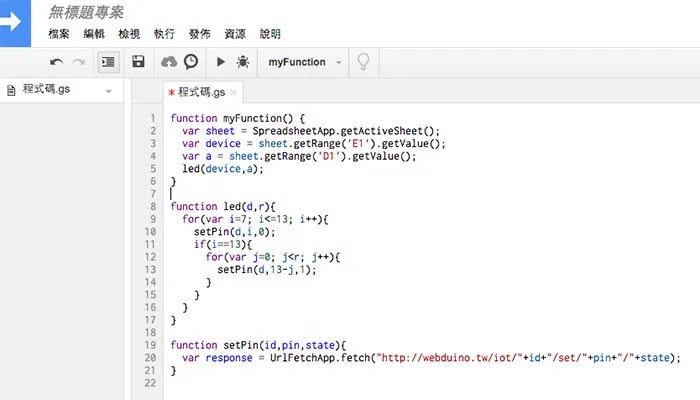Screen dimensions: 700x400
Task: Click the light bulb hint icon
Action: 363,62
